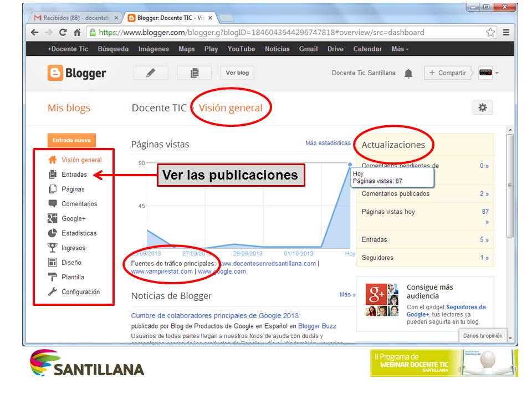Open Más estadísticas link
This screenshot has height=399, width=532.
pyautogui.click(x=328, y=143)
